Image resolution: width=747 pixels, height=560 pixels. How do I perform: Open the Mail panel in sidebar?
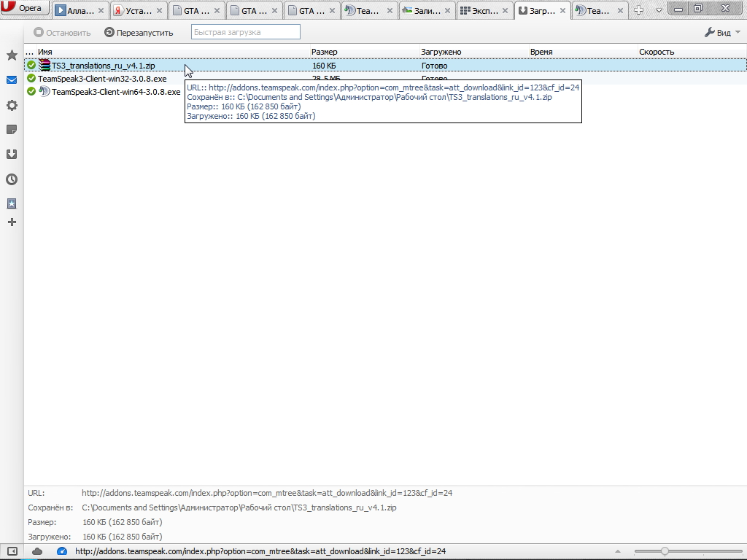12,80
